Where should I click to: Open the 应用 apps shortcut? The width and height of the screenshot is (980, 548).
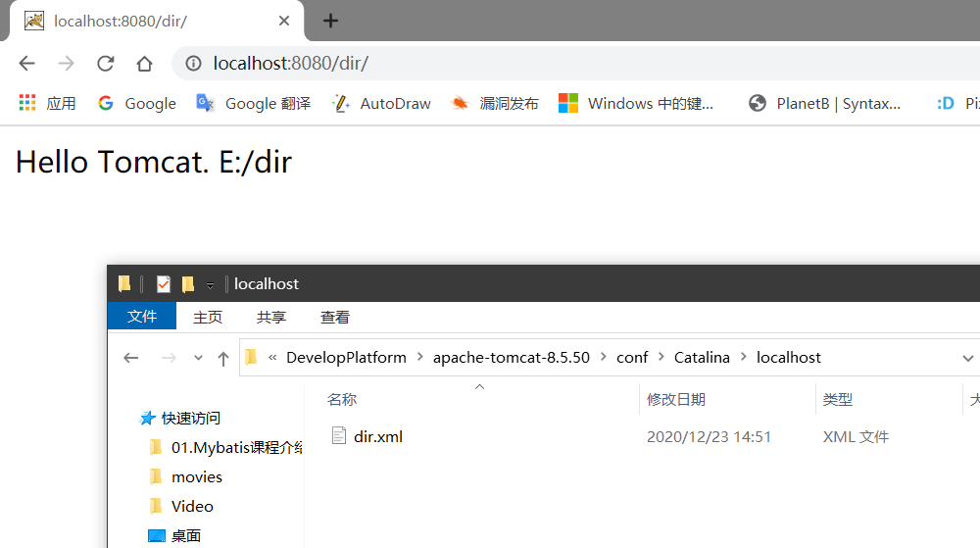[x=47, y=103]
